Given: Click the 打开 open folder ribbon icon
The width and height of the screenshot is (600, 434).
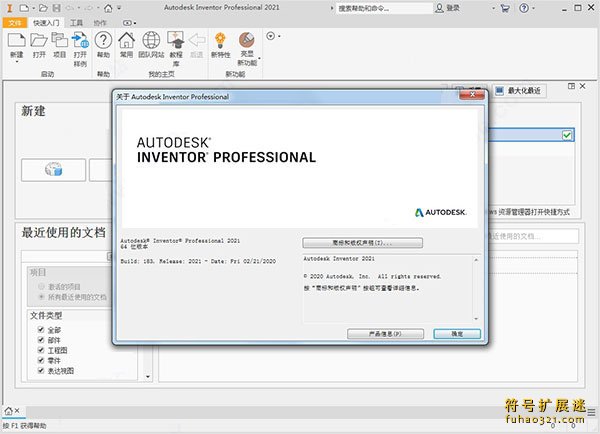Looking at the screenshot, I should coord(39,40).
